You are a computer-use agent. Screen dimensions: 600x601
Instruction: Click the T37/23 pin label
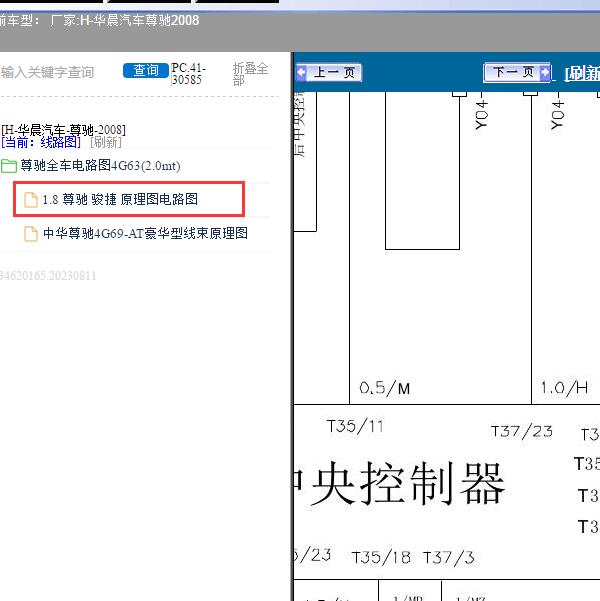coord(522,432)
